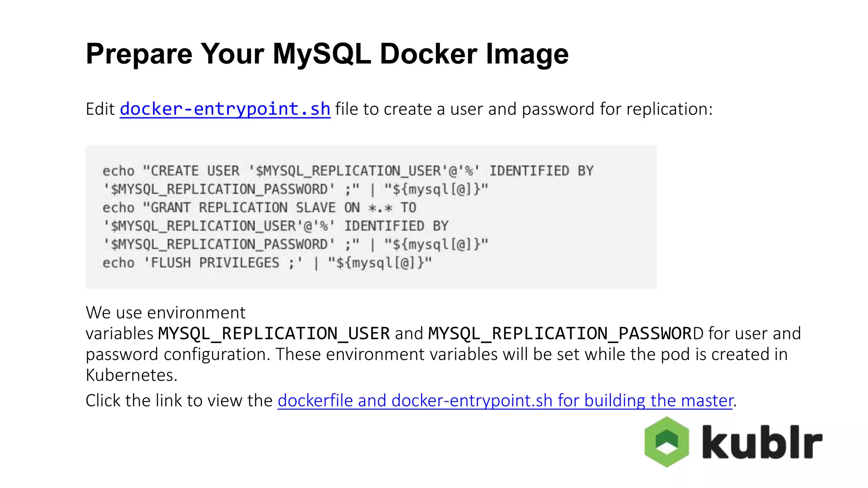
Task: Open the docker-entrypoint.sh link
Action: [x=225, y=109]
